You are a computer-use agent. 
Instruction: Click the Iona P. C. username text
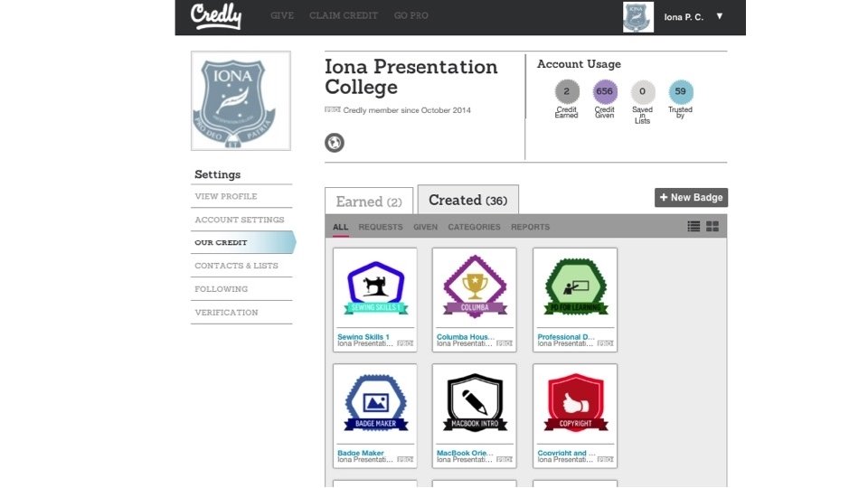pyautogui.click(x=684, y=17)
